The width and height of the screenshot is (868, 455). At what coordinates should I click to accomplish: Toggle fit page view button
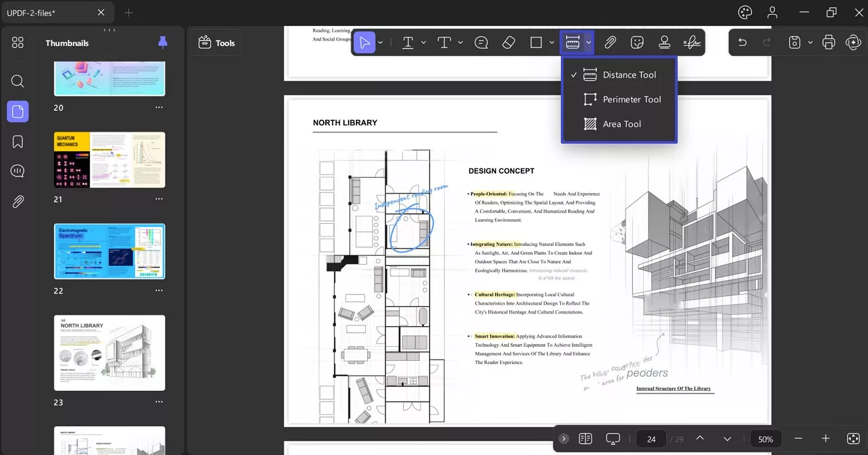853,439
